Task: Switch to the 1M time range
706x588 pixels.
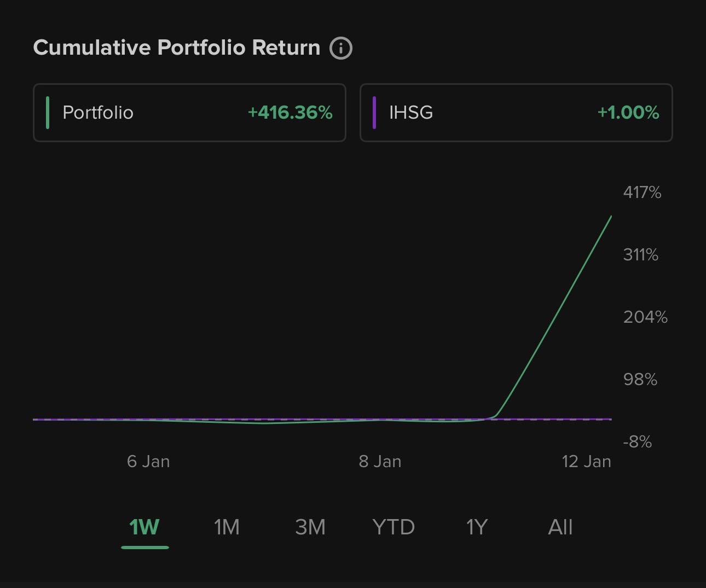Action: point(227,527)
